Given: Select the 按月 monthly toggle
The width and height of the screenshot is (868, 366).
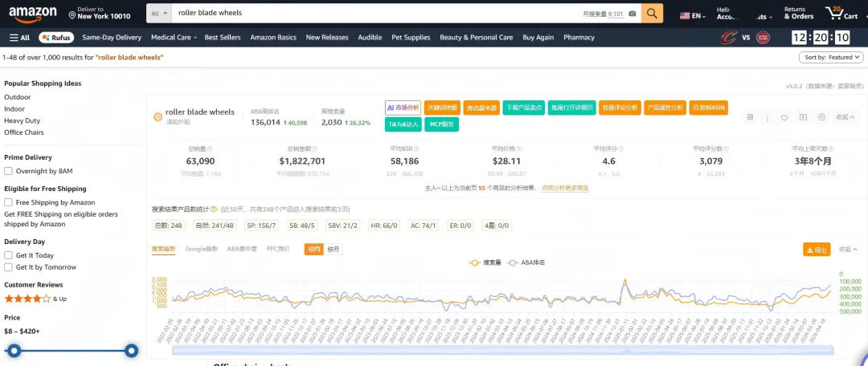Looking at the screenshot, I should coord(334,250).
